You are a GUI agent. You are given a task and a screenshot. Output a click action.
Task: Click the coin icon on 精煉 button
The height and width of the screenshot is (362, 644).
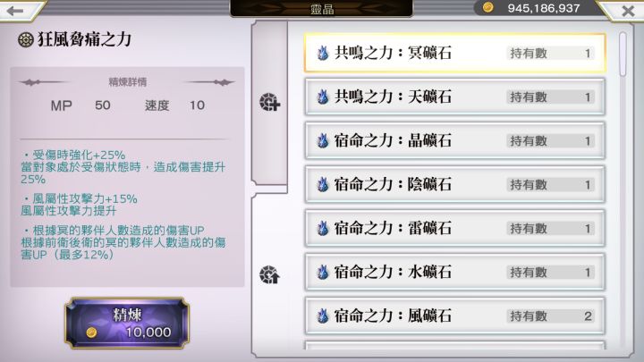coord(91,332)
